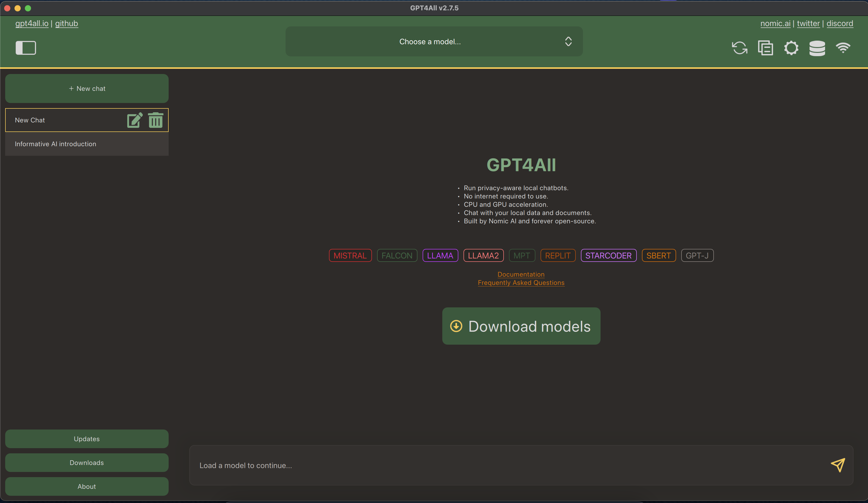The height and width of the screenshot is (503, 868).
Task: Open the Documentation link
Action: (521, 274)
